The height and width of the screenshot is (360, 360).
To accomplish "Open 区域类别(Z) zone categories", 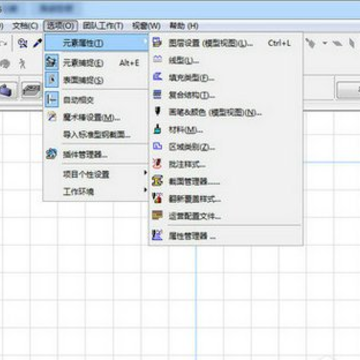I will pyautogui.click(x=226, y=147).
